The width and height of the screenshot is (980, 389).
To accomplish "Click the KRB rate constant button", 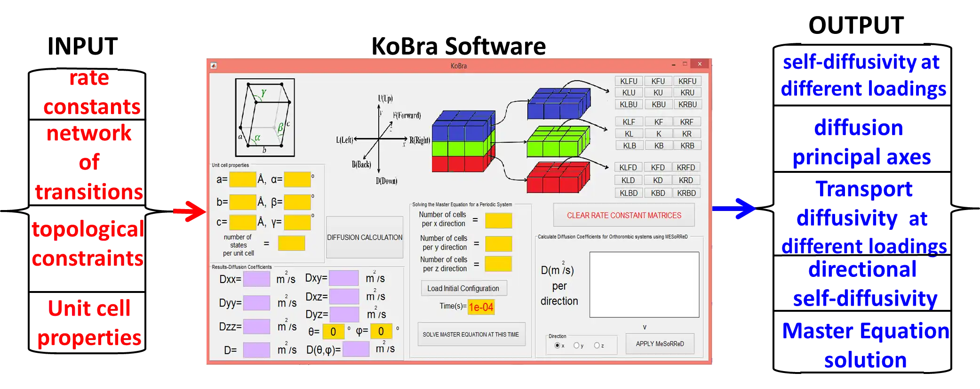I will coord(687,146).
